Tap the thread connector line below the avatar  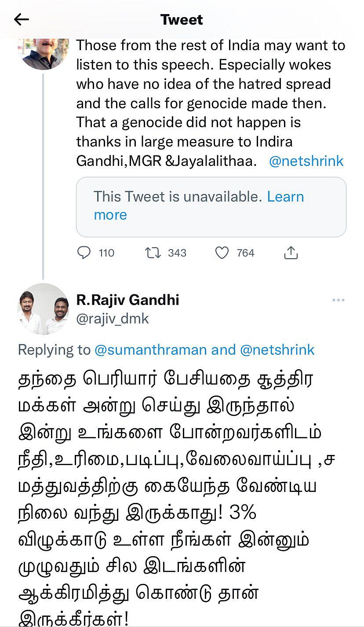[x=43, y=176]
